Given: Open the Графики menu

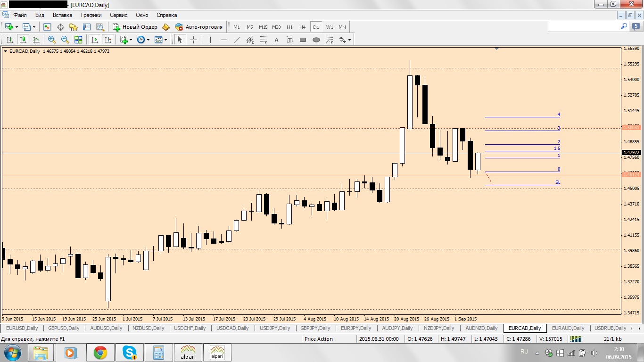Looking at the screenshot, I should pyautogui.click(x=91, y=15).
